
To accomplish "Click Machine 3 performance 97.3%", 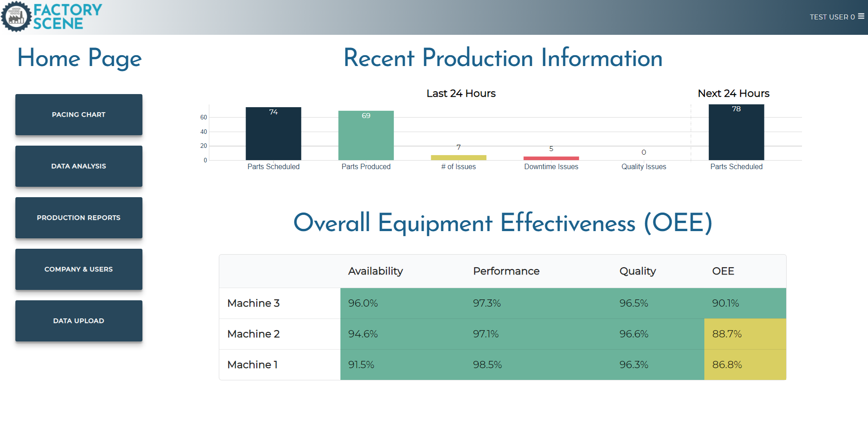I will click(487, 303).
